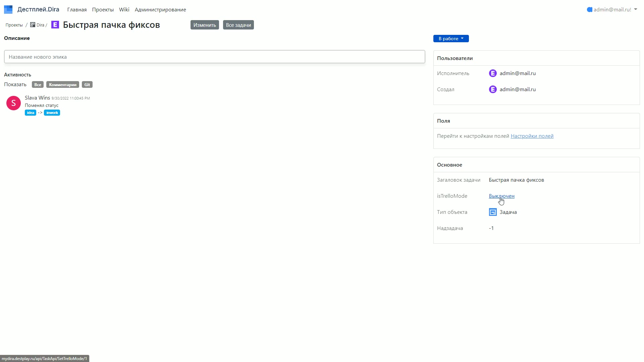The width and height of the screenshot is (644, 362).
Task: Focus the Название нового эпика field
Action: pyautogui.click(x=215, y=57)
